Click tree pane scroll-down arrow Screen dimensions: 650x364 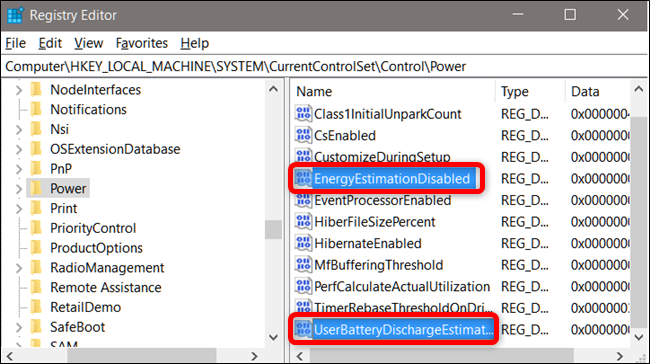pos(273,337)
